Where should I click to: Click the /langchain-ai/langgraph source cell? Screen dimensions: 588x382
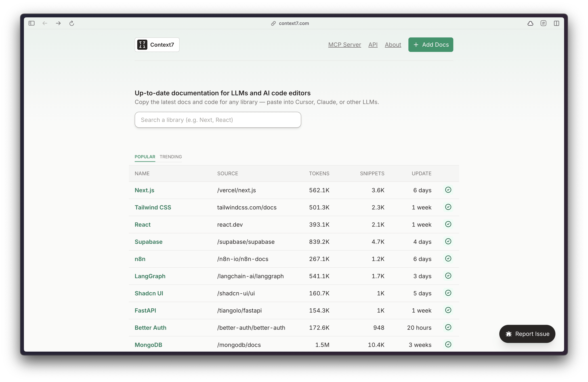250,276
